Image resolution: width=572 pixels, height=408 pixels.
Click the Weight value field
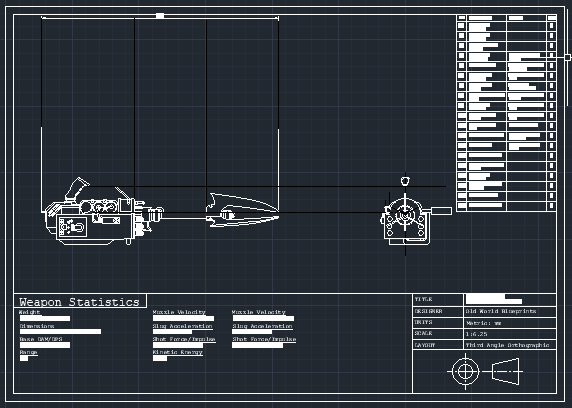45,319
